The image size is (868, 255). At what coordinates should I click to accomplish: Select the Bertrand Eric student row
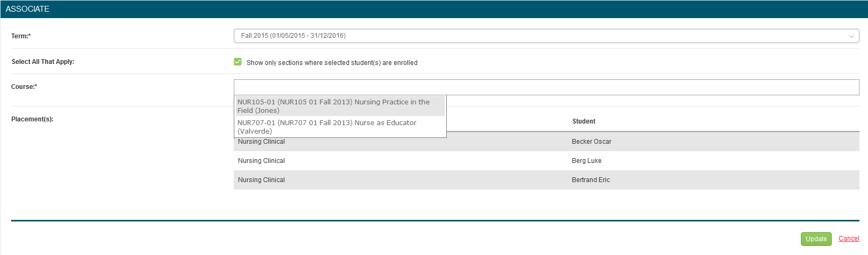pos(546,180)
